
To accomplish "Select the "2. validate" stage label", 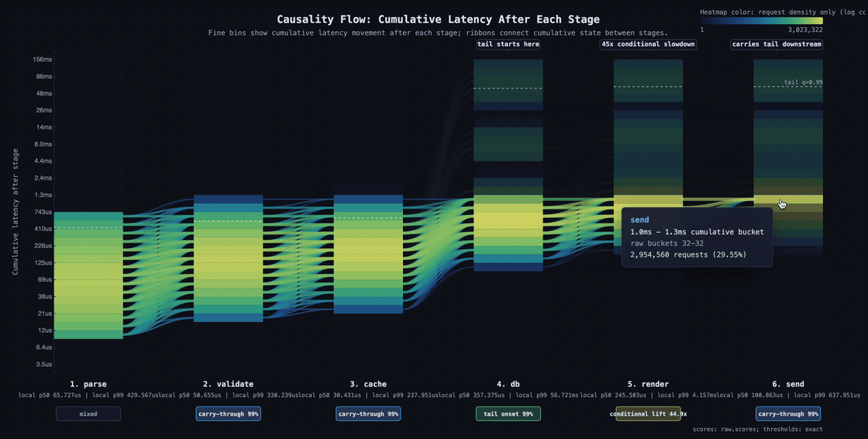I will point(228,384).
